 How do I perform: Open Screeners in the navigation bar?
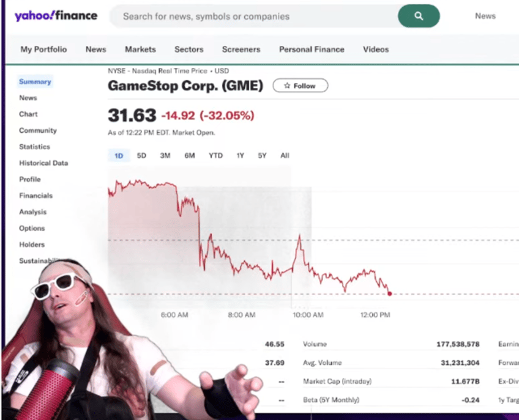coord(241,50)
